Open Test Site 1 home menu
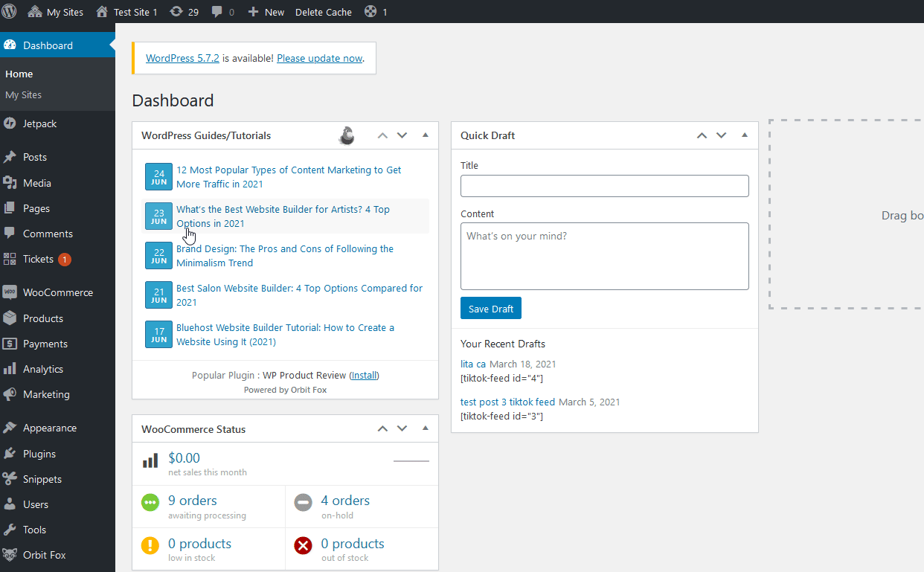The width and height of the screenshot is (924, 572). (x=127, y=12)
